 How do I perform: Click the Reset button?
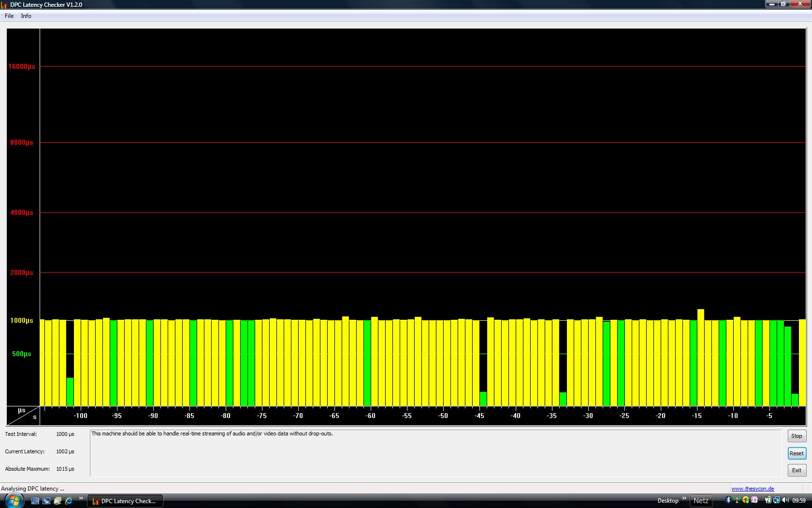797,453
